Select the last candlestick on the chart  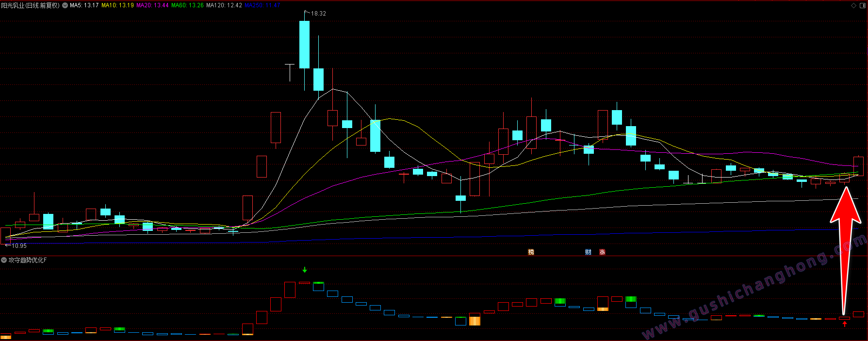(858, 166)
